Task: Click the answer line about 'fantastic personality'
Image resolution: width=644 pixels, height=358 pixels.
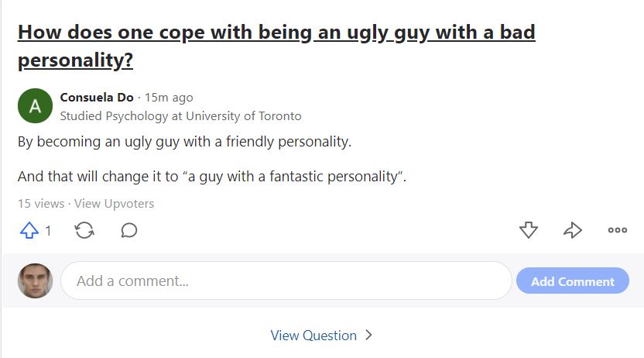Action: [x=212, y=177]
